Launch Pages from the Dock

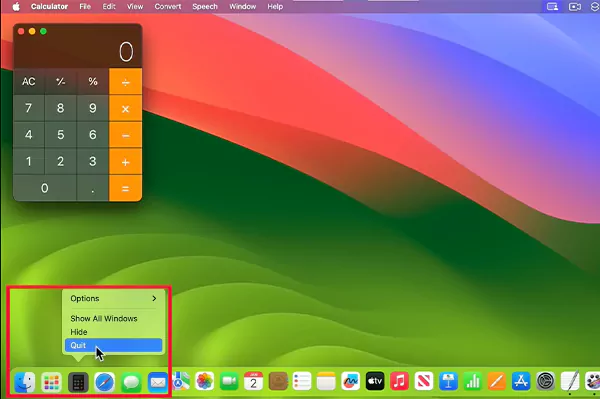coord(497,381)
